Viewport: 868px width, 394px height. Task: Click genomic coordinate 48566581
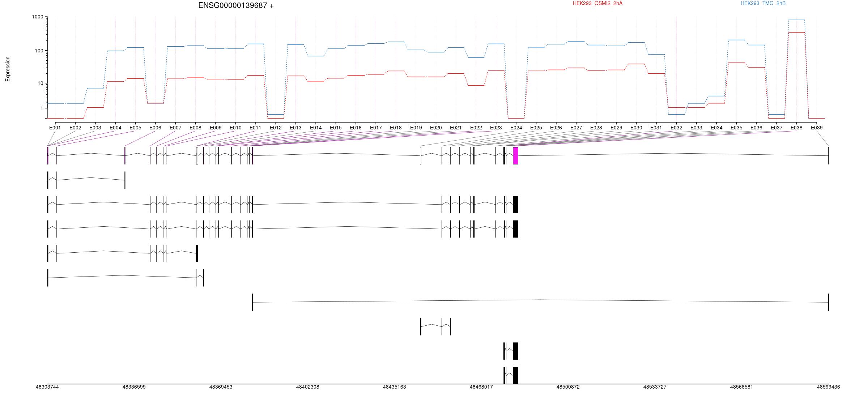(x=742, y=387)
